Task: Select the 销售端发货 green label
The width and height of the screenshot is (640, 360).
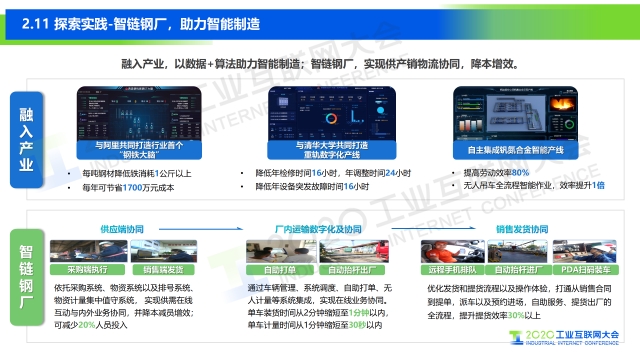Action: point(163,270)
